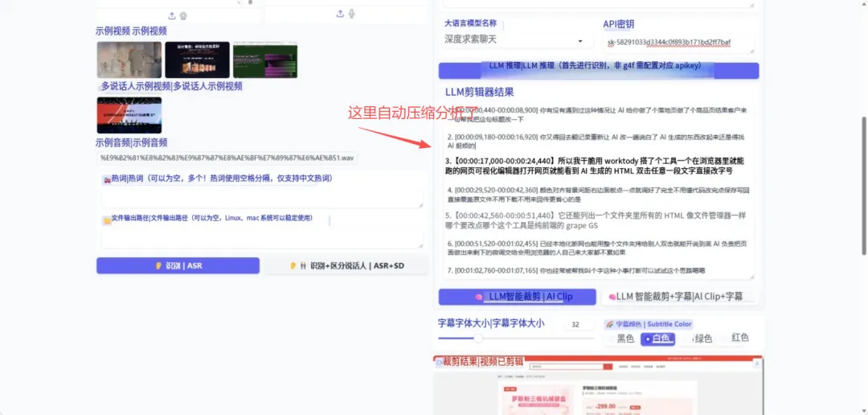Choose the example audio .wav file

(x=227, y=158)
